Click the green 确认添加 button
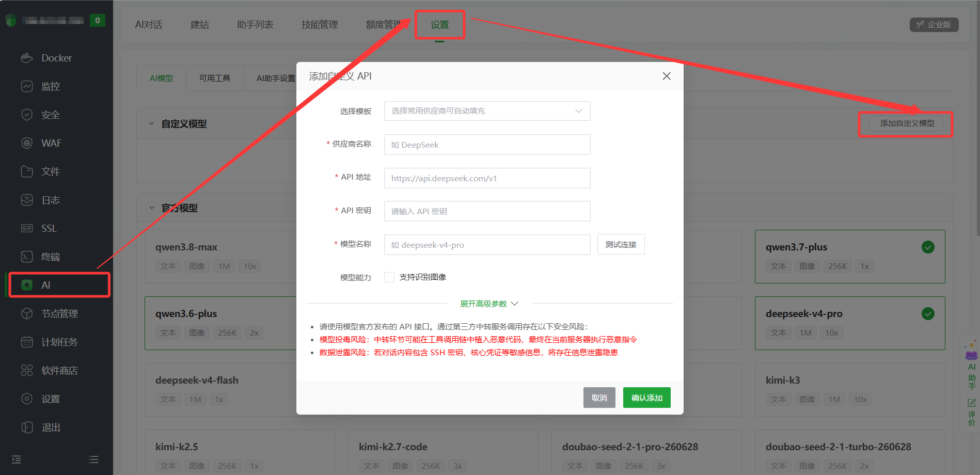 point(647,398)
